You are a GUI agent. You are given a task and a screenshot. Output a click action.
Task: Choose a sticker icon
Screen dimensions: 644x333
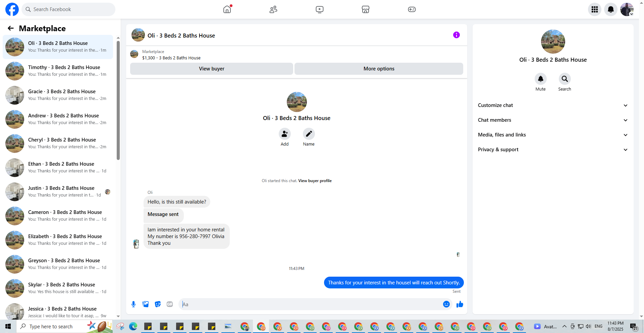click(158, 304)
